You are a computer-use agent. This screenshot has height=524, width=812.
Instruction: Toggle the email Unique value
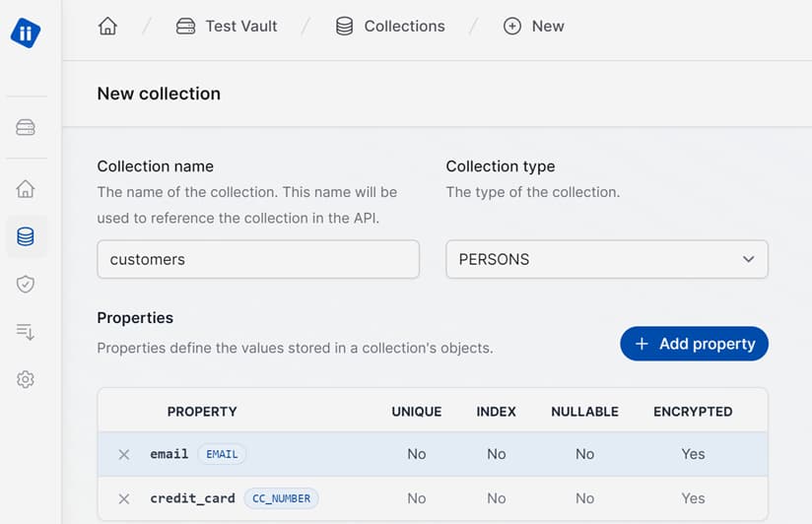coord(417,454)
